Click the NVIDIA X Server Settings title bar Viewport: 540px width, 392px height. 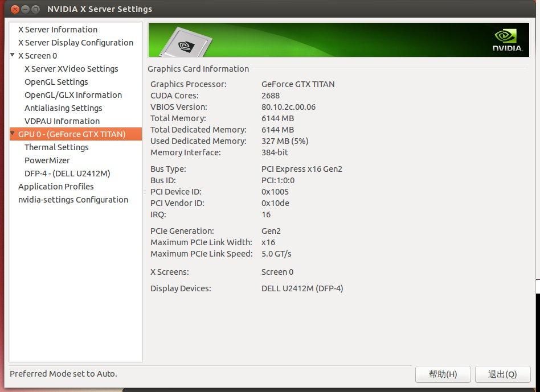click(270, 9)
